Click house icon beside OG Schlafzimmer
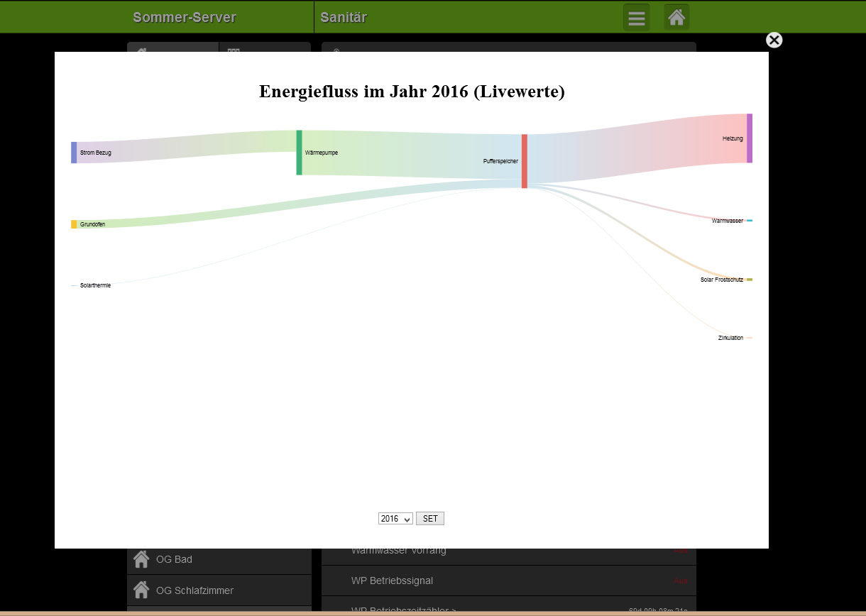 141,590
